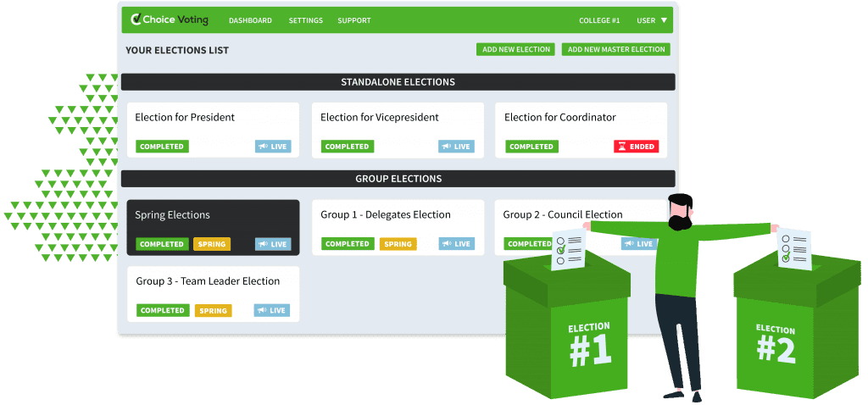Click Live megaphone badge on Group 3 Team Leader
Viewport: 868px width, 405px height.
click(272, 310)
